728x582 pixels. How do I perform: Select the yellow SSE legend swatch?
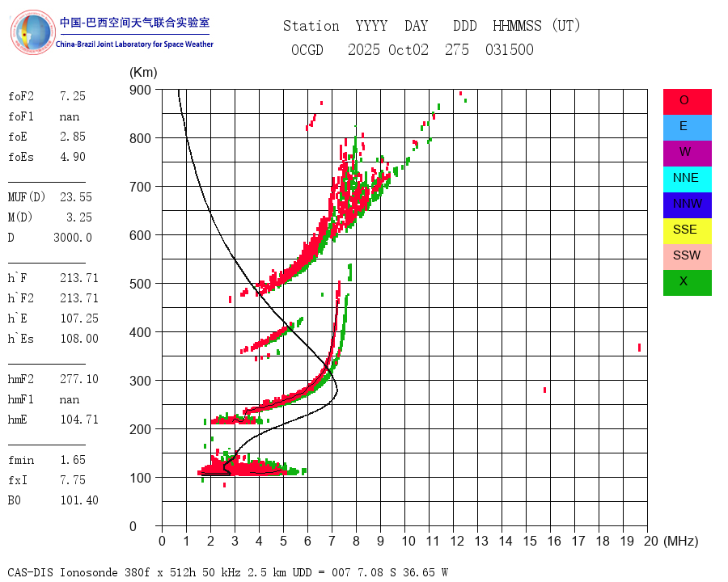687,231
